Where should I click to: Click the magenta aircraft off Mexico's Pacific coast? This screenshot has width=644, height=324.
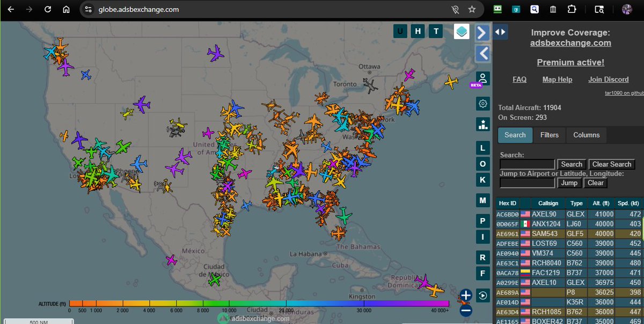tap(171, 260)
